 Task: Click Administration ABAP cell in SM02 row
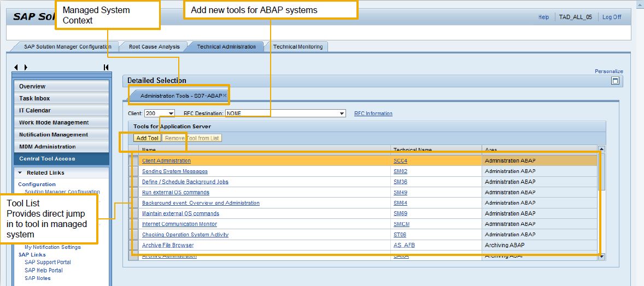click(540, 171)
